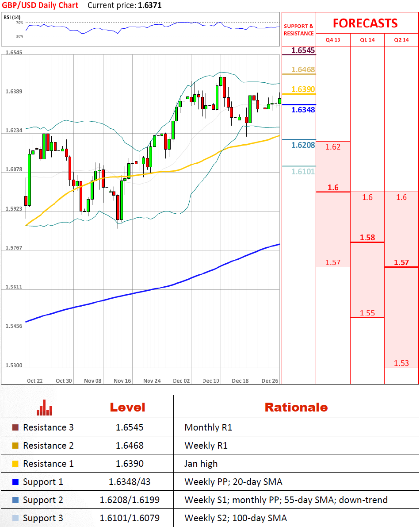This screenshot has width=420, height=527.
Task: Click the Oct 22 date label
Action: (35, 381)
